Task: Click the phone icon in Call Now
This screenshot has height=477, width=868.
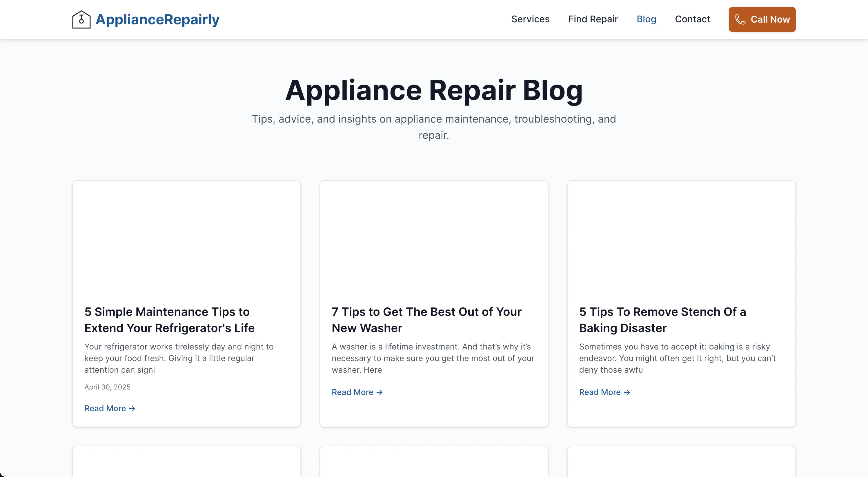Action: 740,19
